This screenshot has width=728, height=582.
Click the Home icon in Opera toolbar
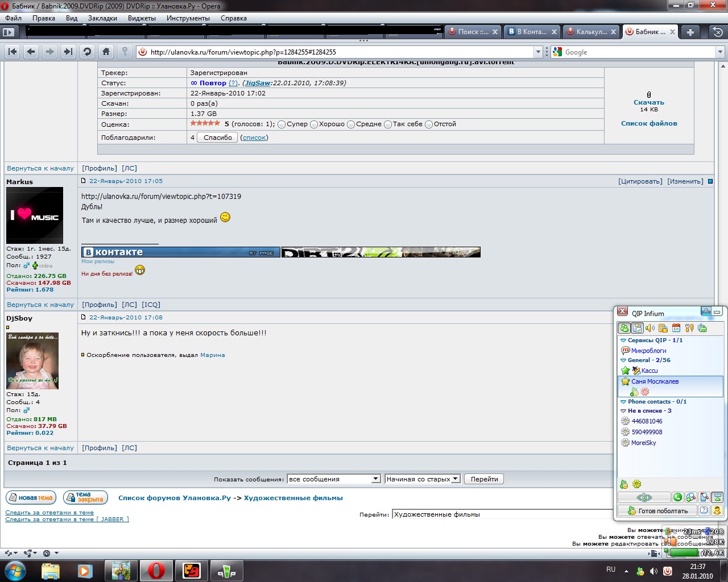point(106,52)
